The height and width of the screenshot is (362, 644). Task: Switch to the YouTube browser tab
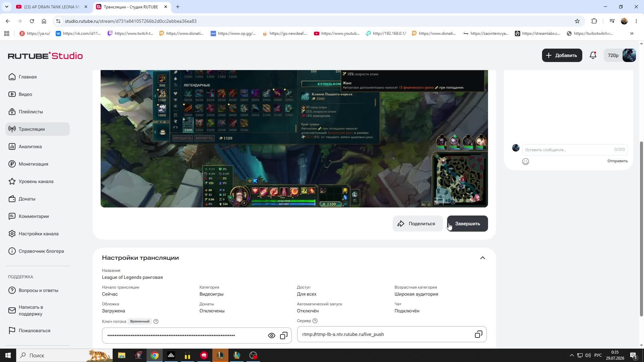point(52,7)
